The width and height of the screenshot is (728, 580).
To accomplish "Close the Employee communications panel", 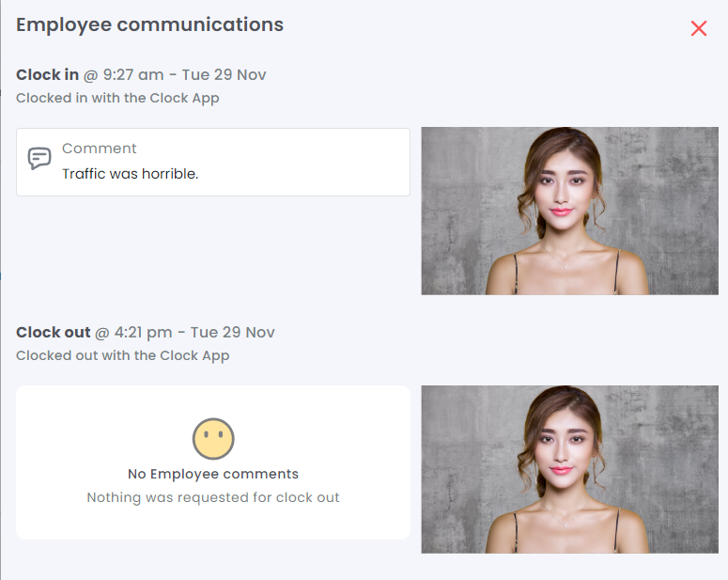I will click(698, 28).
